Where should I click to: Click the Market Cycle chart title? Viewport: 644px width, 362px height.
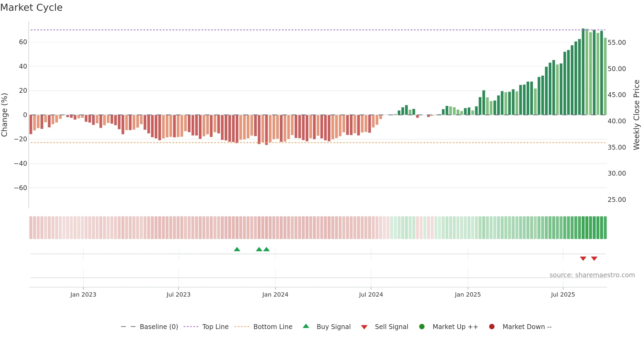click(31, 8)
